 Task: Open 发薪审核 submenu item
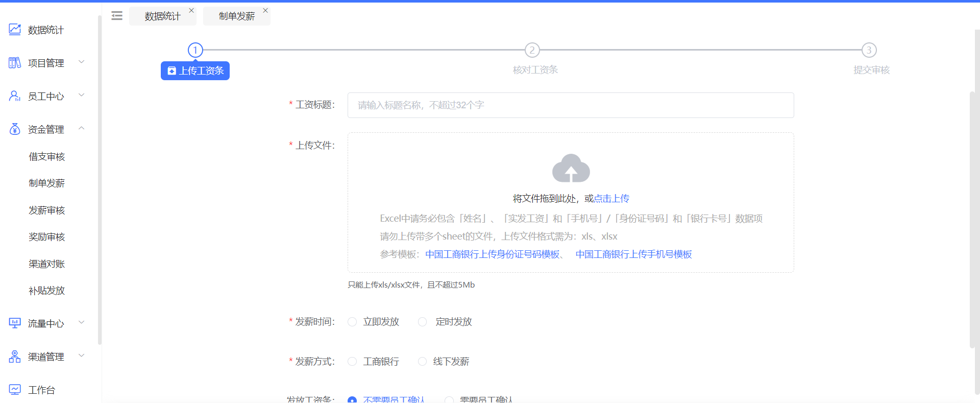pyautogui.click(x=47, y=210)
